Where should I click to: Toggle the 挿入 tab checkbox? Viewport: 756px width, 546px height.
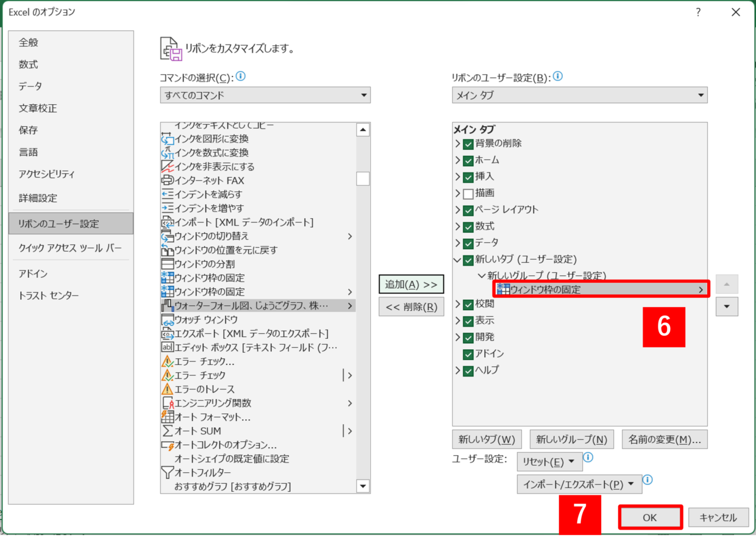[x=468, y=177]
